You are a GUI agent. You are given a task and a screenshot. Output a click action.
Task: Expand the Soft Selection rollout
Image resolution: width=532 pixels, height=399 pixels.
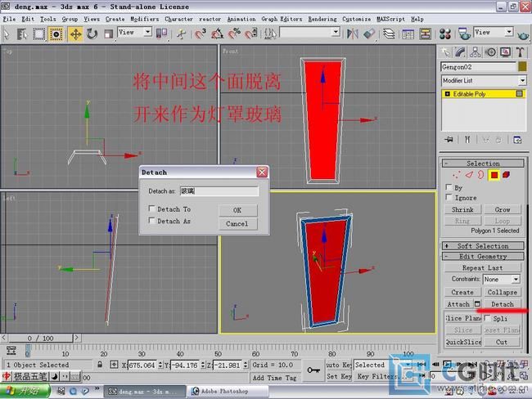coord(483,246)
